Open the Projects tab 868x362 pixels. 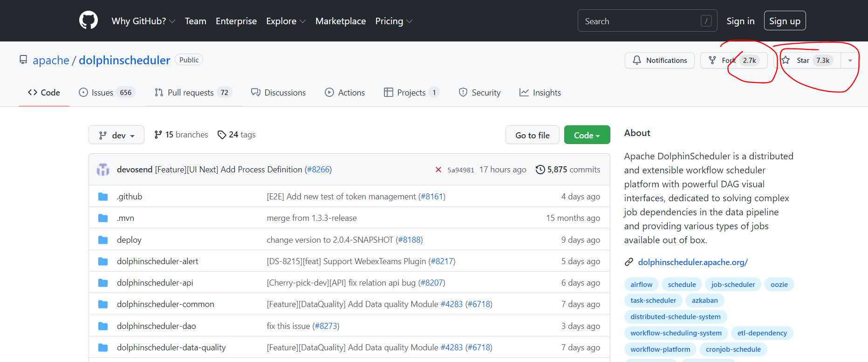[411, 93]
